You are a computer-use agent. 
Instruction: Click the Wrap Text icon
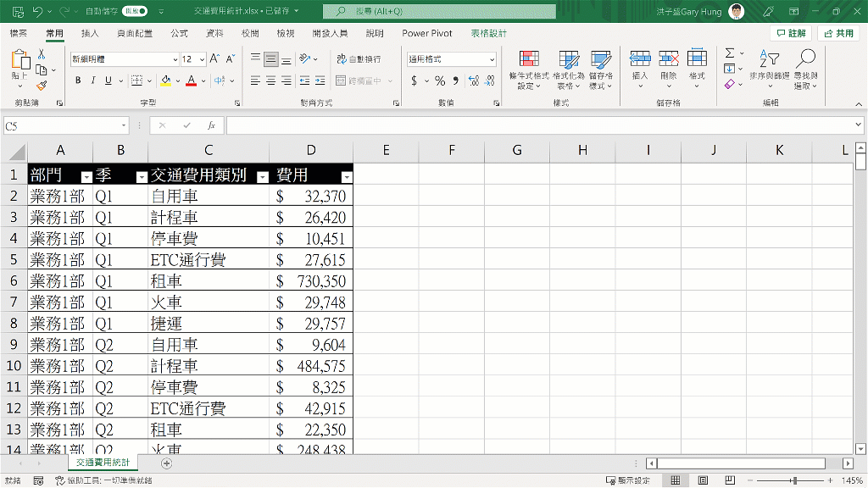click(x=359, y=58)
